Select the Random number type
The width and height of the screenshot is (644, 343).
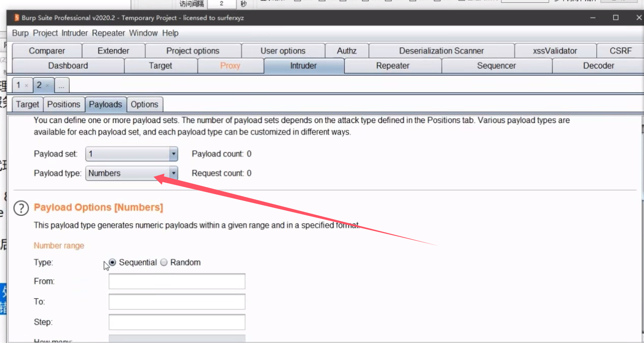tap(164, 262)
